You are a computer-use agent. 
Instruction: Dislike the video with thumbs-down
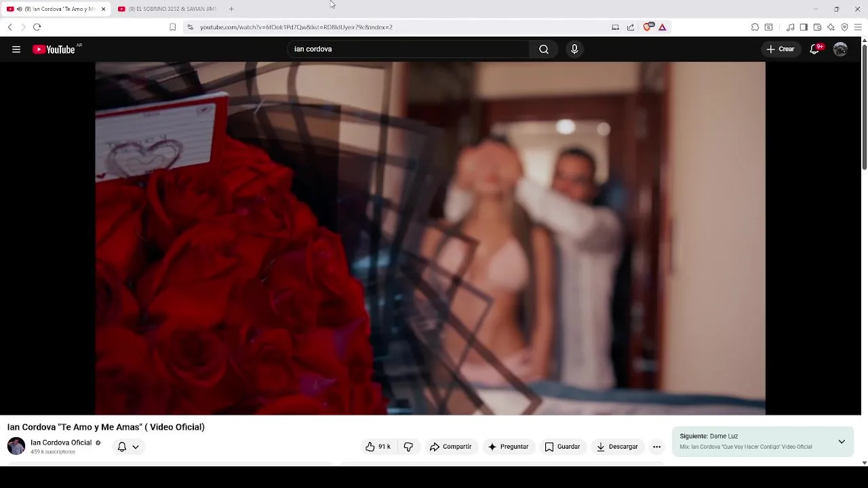click(x=408, y=447)
